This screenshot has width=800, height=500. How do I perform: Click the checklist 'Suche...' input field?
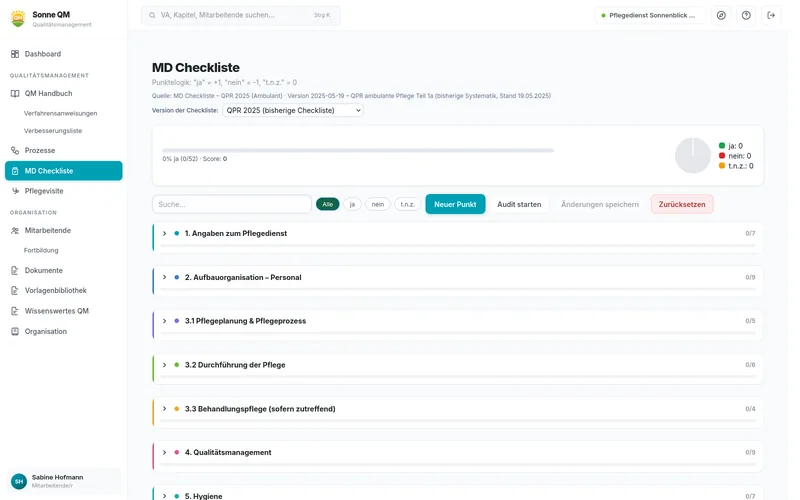tap(232, 204)
